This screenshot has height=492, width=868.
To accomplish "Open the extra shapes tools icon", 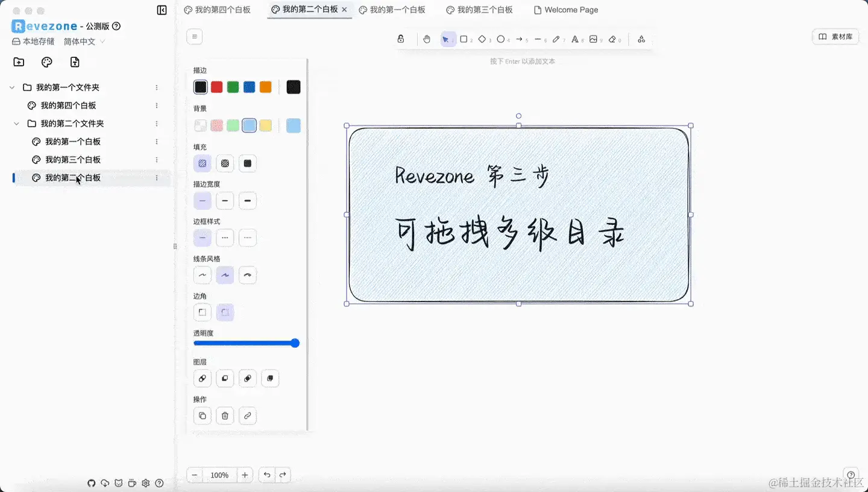I will coord(641,39).
